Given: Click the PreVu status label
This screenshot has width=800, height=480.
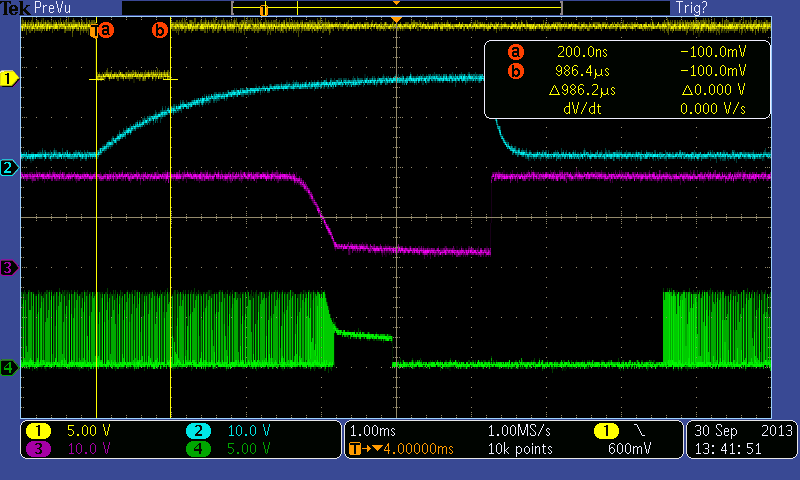Looking at the screenshot, I should click(52, 8).
